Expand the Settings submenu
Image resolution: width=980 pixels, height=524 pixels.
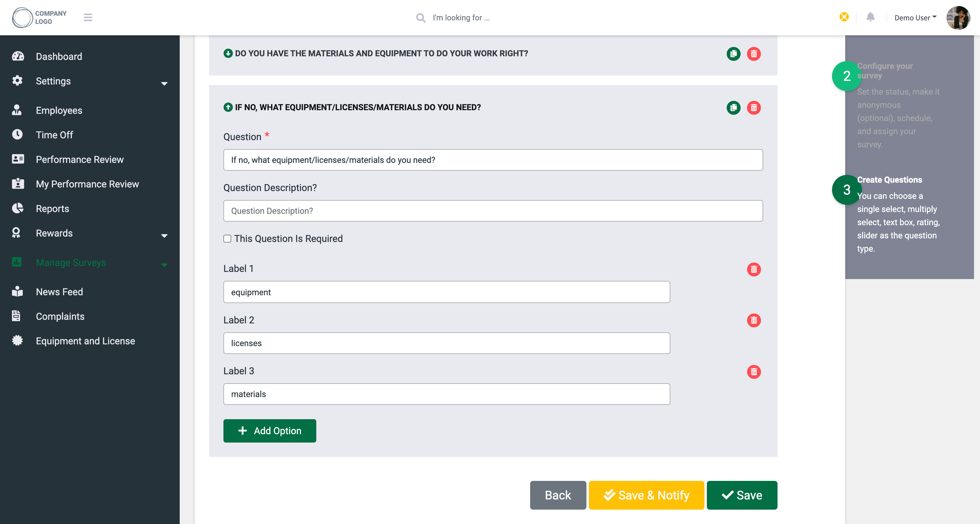(x=164, y=83)
